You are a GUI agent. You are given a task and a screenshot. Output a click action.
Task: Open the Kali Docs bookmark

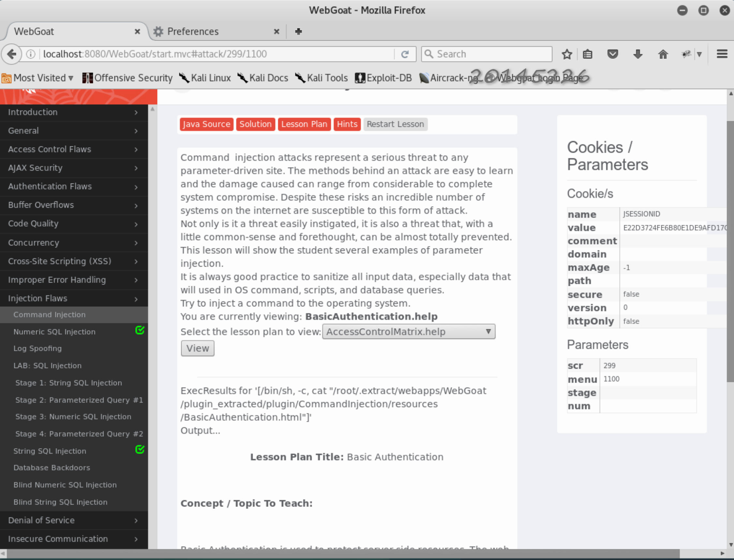[x=263, y=78]
